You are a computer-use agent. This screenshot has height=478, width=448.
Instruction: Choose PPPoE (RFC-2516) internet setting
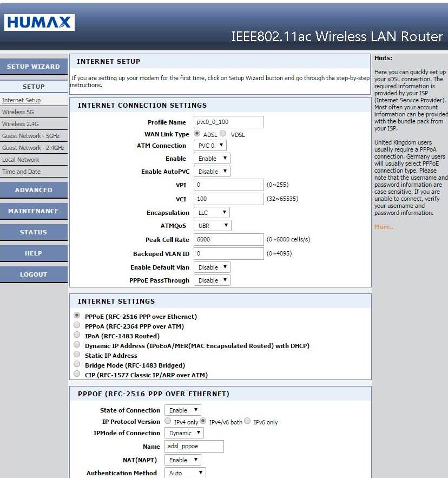click(x=77, y=315)
